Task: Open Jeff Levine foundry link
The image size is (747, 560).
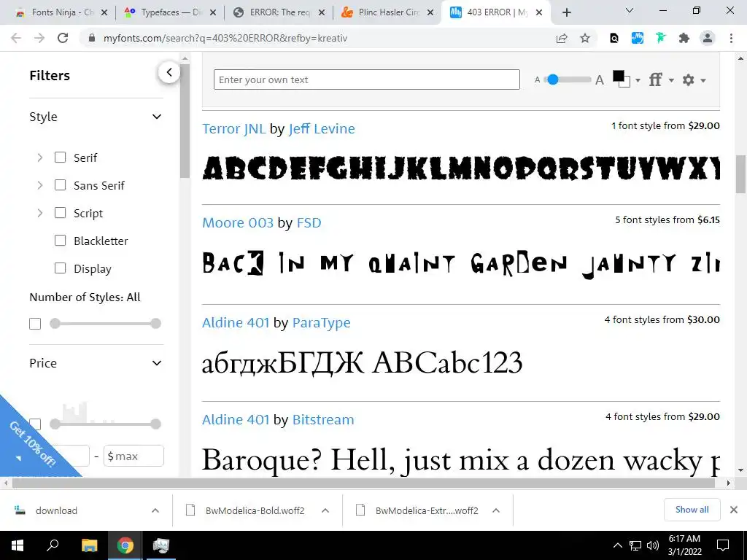Action: coord(322,128)
